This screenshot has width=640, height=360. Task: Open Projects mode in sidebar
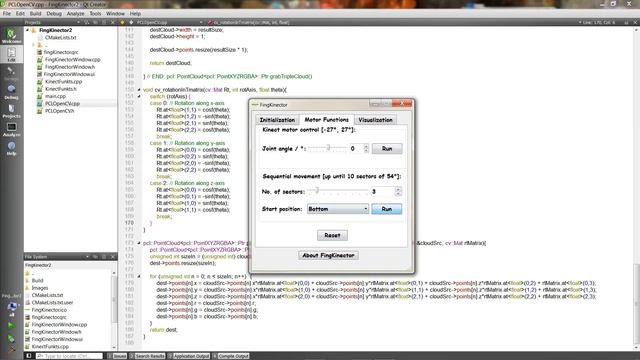[x=11, y=110]
